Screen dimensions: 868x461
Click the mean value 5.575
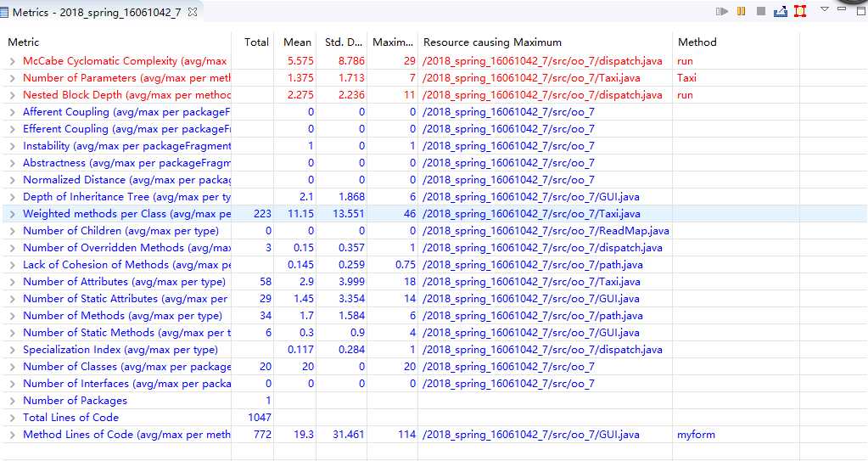tap(300, 61)
